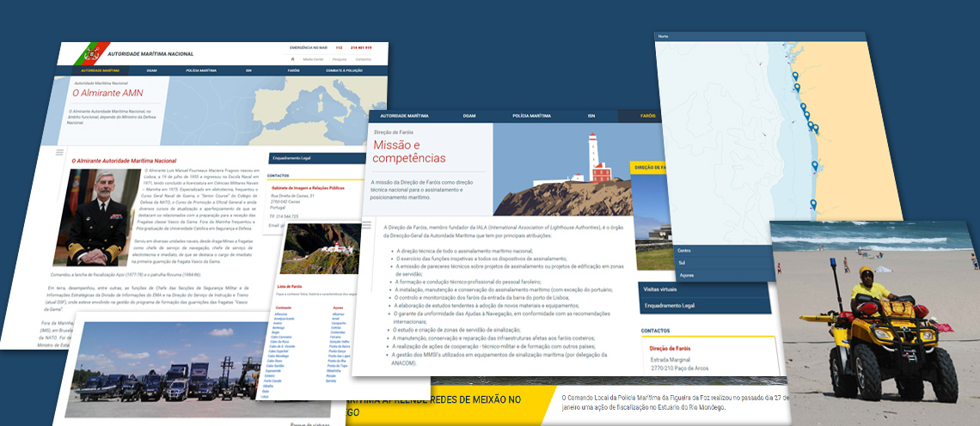The height and width of the screenshot is (426, 980).
Task: Expand the Sul map section
Action: (x=724, y=262)
